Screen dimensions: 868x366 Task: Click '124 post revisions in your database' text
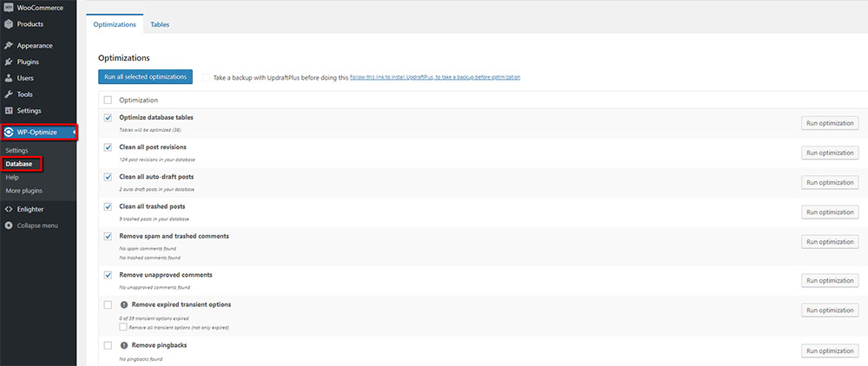[x=156, y=160]
